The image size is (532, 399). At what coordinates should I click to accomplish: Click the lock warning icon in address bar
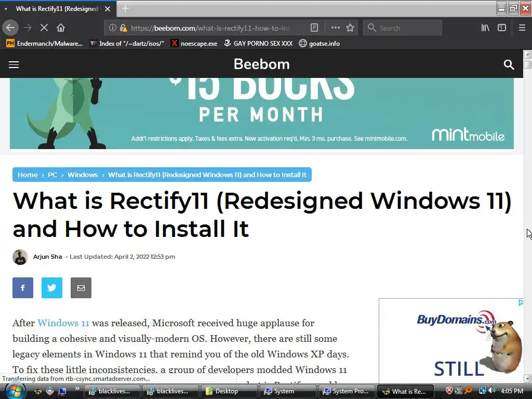click(x=124, y=28)
